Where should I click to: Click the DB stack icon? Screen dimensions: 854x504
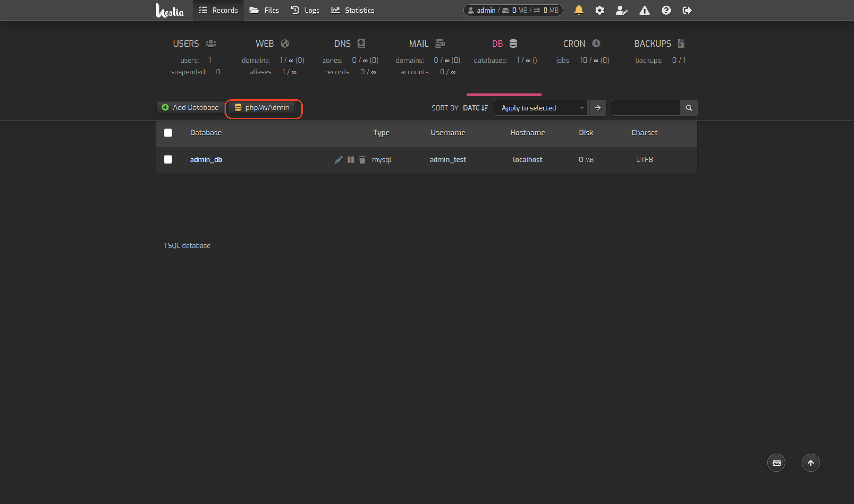513,44
